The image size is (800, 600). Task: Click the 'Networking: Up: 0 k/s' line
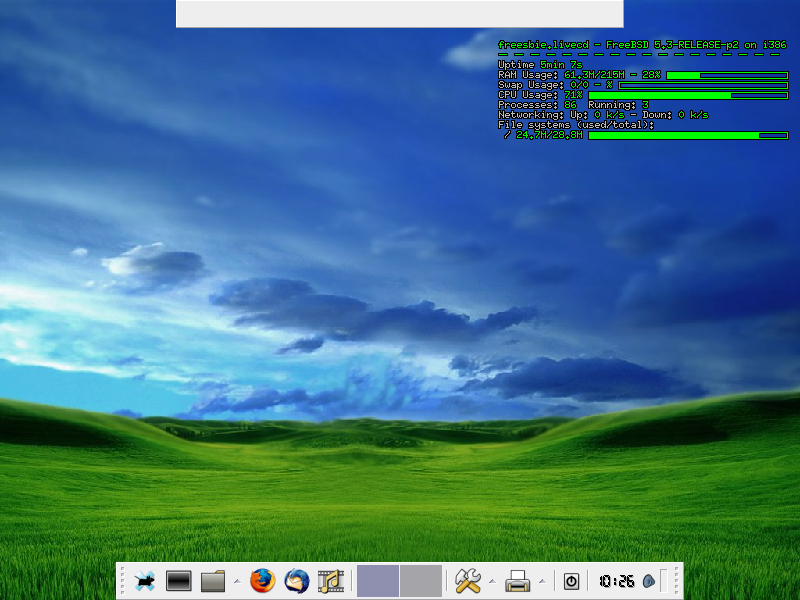[603, 115]
